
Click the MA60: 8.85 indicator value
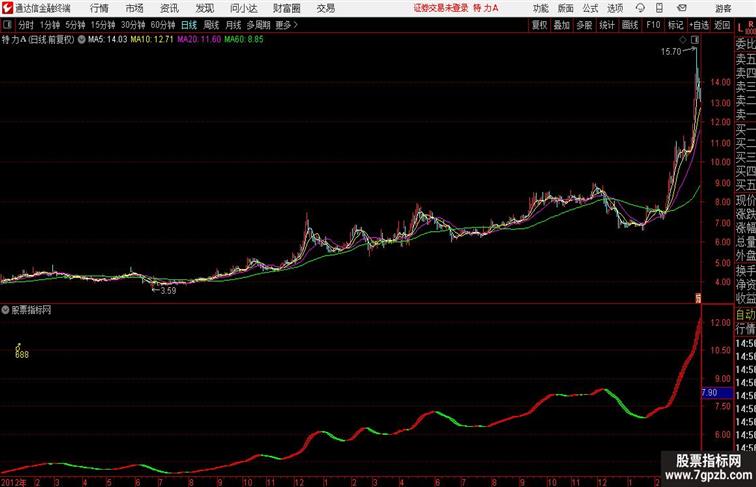244,40
